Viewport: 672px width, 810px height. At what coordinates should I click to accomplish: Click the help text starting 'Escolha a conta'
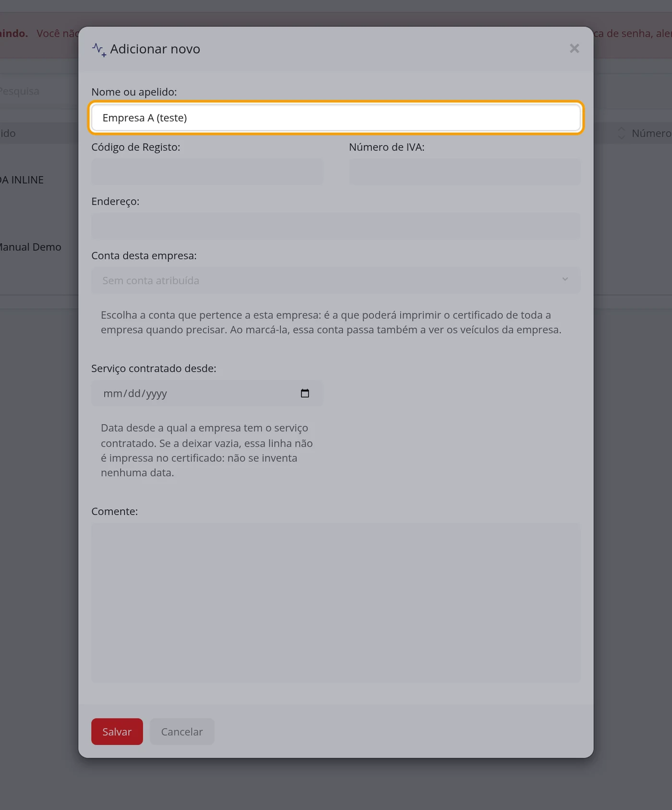[x=331, y=322]
